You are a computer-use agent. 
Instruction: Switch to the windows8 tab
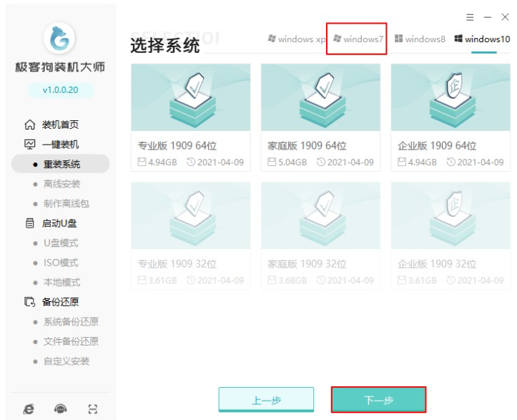(x=420, y=39)
